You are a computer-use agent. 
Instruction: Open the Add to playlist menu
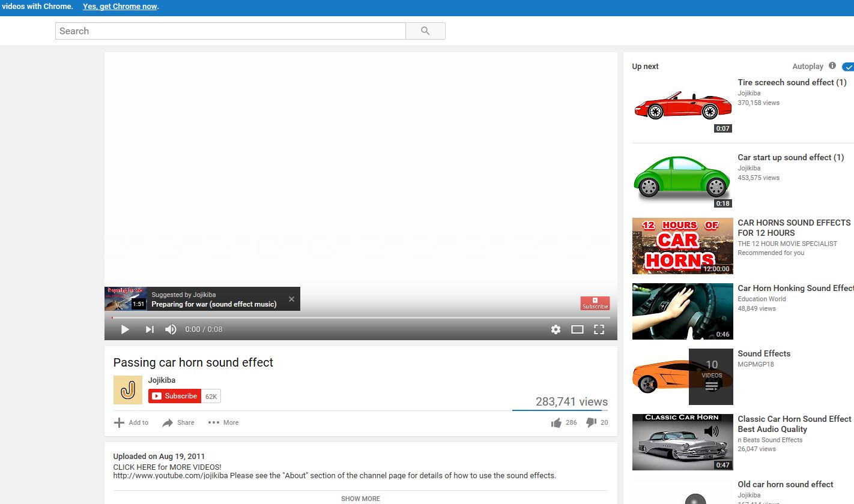pyautogui.click(x=131, y=422)
